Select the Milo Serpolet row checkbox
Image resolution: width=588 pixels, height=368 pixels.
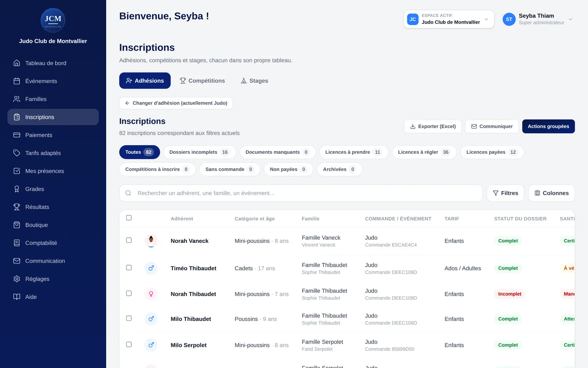point(129,344)
